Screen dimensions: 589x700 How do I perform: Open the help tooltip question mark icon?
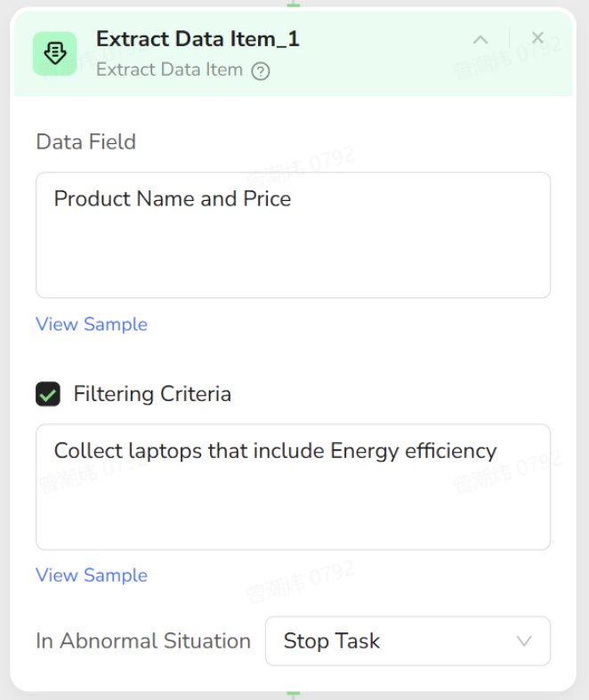(261, 71)
